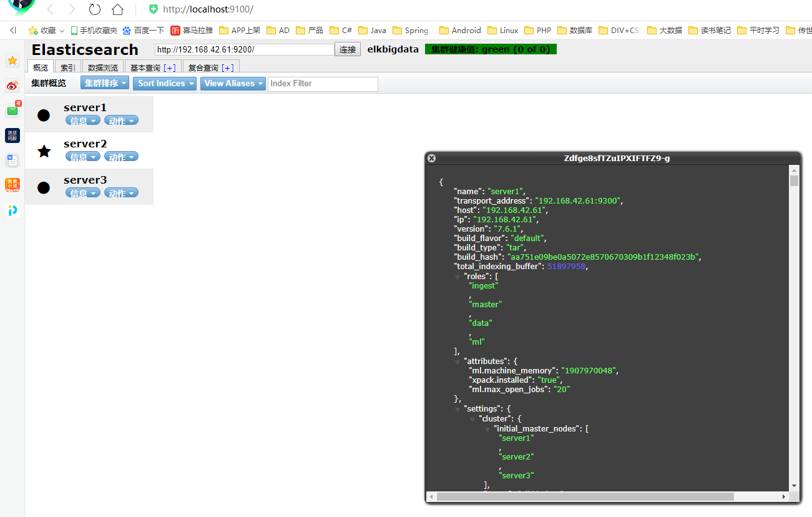Open the orange novel sidebar icon

12,185
